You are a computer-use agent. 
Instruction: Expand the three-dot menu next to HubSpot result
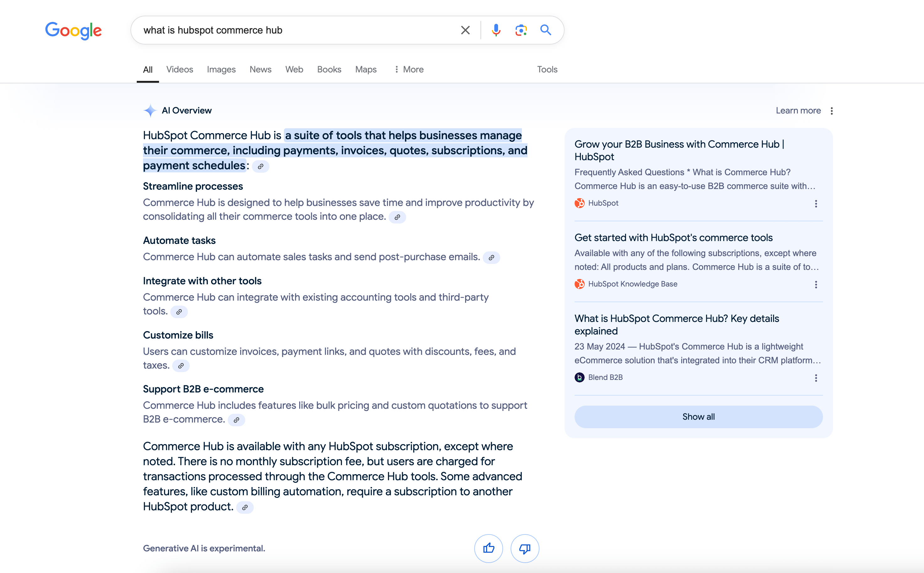coord(816,203)
